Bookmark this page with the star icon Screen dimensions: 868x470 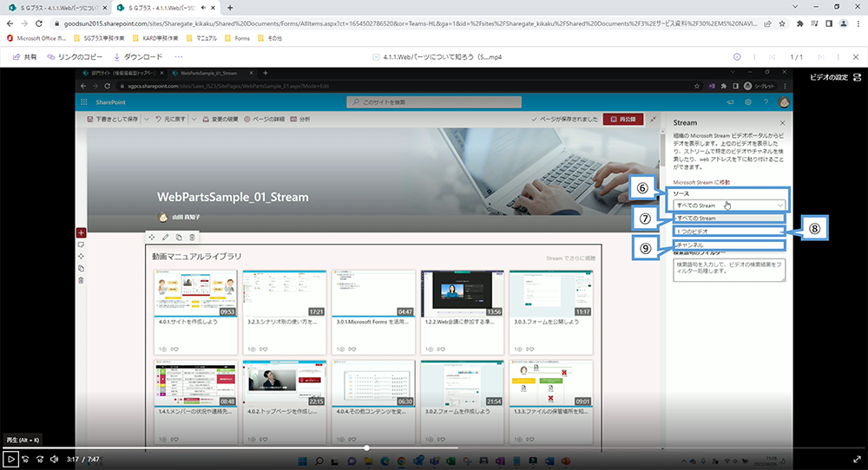coord(782,23)
